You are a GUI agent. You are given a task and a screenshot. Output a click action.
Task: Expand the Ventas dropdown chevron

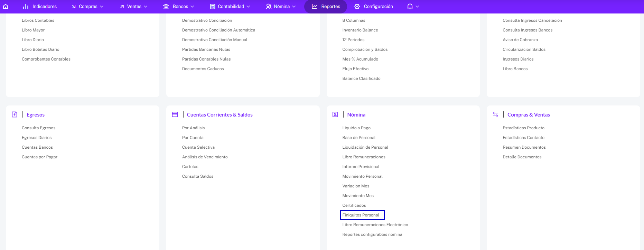coord(146,7)
